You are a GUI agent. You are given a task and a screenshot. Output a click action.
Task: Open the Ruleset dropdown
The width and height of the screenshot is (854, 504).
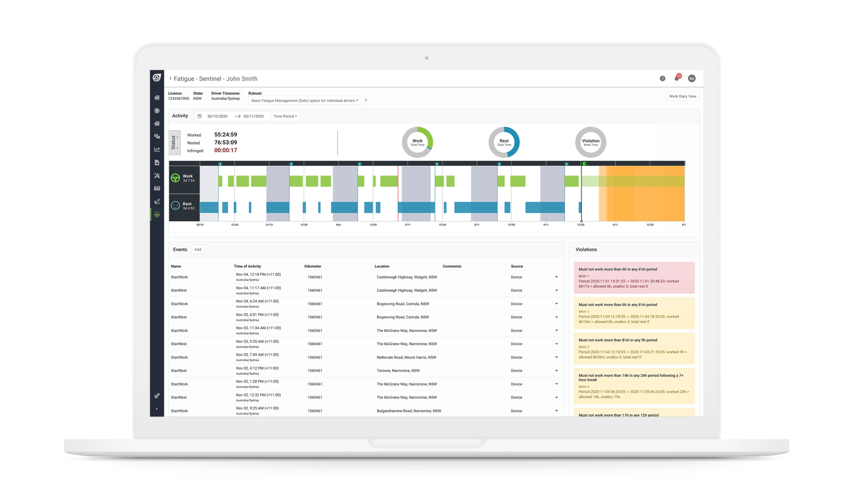pyautogui.click(x=305, y=101)
